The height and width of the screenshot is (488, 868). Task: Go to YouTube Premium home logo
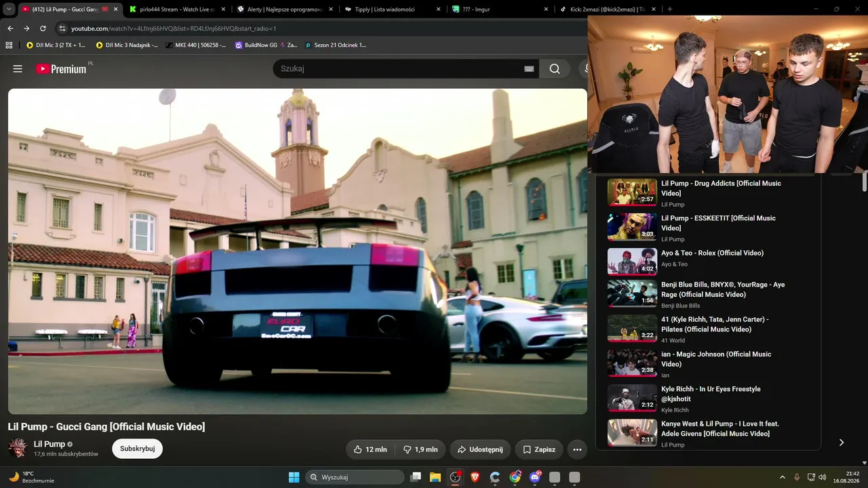[61, 68]
